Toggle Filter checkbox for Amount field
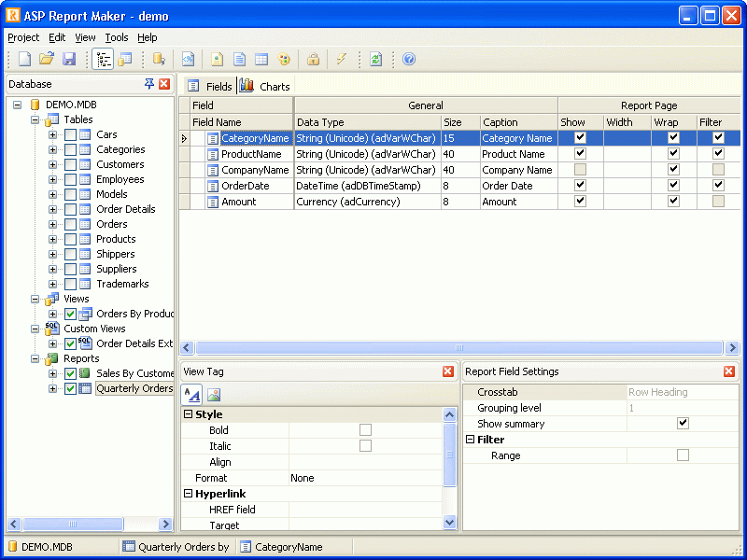 coord(718,202)
